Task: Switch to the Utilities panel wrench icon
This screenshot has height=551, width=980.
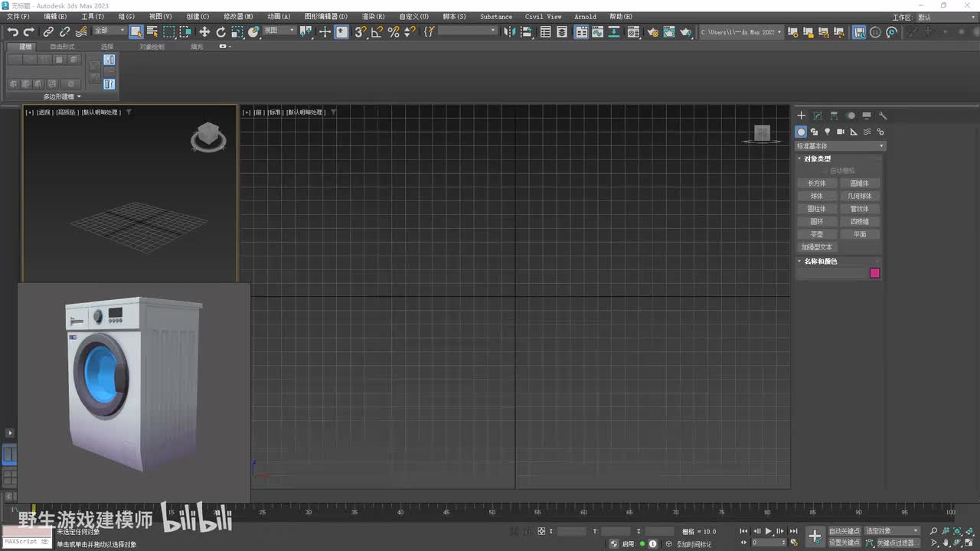Action: tap(883, 116)
